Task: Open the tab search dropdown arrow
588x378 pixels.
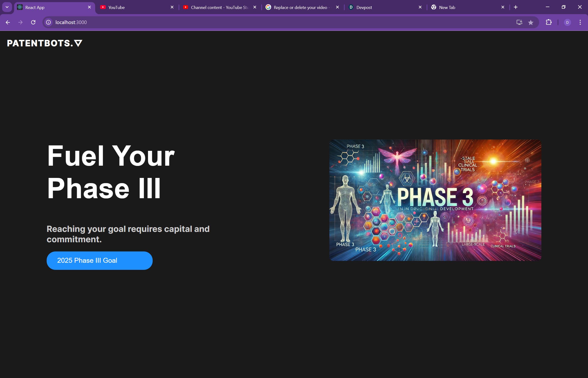Action: [7, 7]
